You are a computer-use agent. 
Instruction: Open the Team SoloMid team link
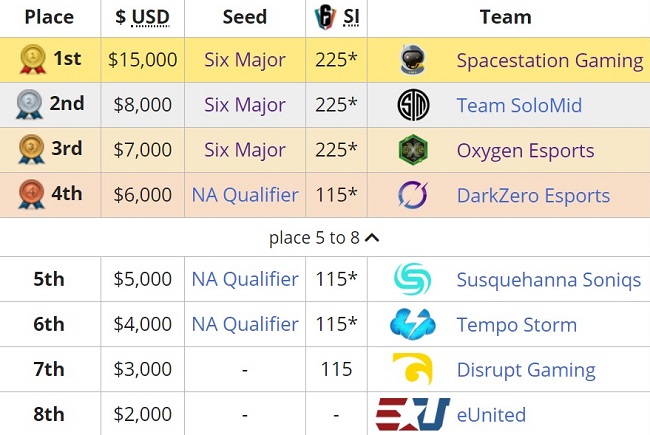[x=519, y=105]
